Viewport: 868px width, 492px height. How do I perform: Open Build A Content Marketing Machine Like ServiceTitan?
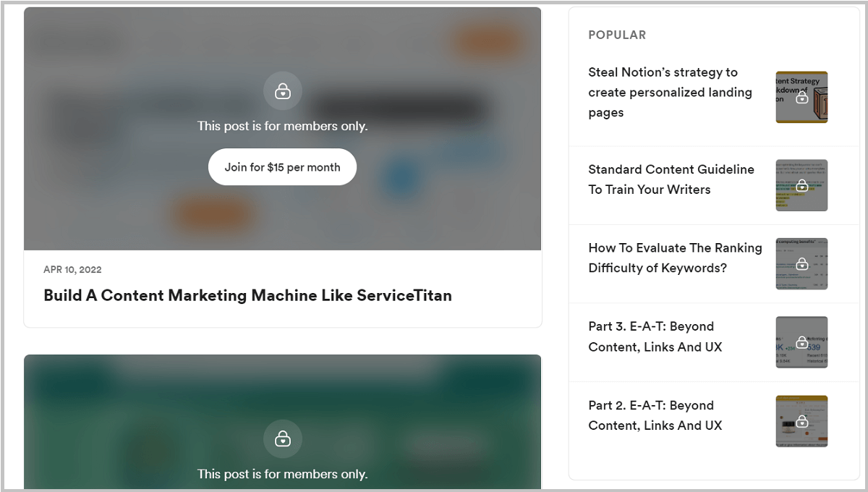(247, 295)
